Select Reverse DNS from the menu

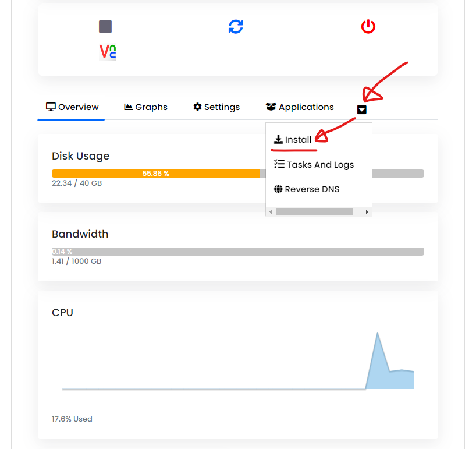pos(307,189)
